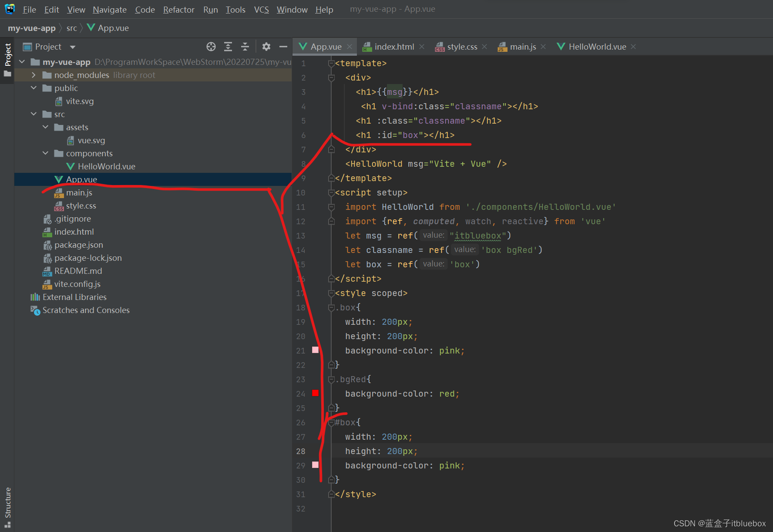The image size is (773, 532).
Task: Open README.md file
Action: [72, 271]
